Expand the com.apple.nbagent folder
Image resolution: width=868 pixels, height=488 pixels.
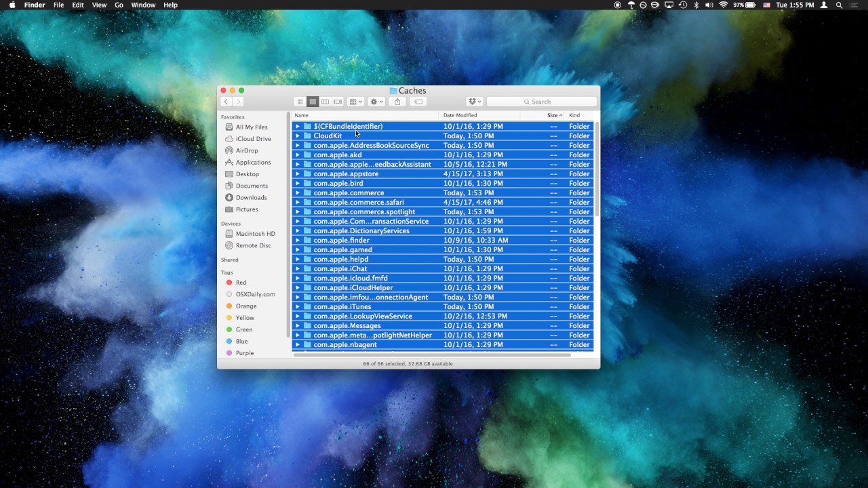[x=297, y=345]
